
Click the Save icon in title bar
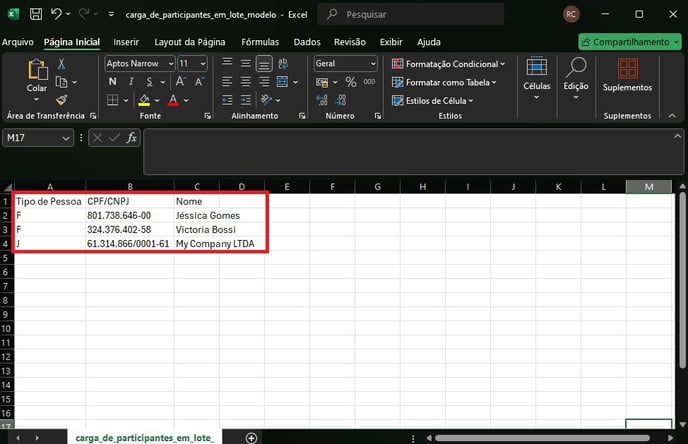click(36, 14)
